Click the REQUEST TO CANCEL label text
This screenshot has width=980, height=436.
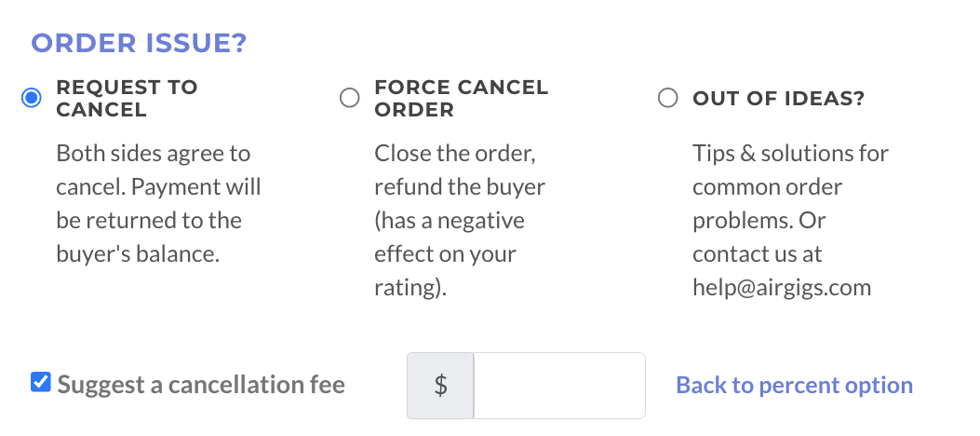pos(127,98)
